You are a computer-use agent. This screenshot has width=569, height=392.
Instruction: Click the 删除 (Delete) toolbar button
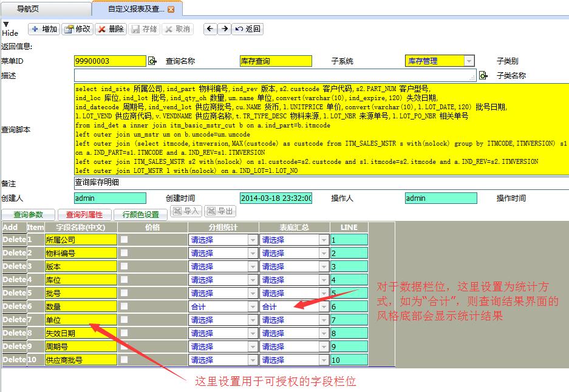pyautogui.click(x=111, y=29)
